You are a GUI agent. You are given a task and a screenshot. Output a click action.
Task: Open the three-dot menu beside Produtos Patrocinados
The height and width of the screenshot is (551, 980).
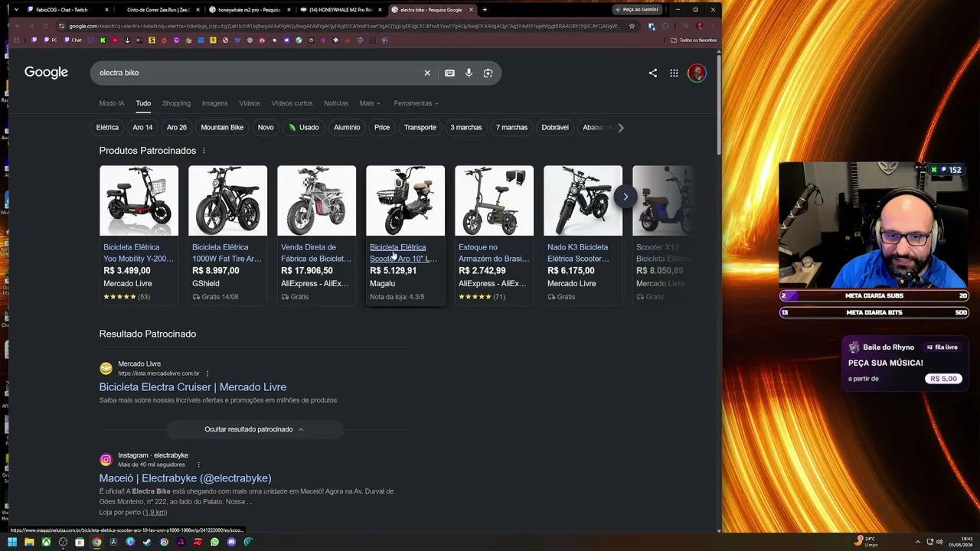[x=204, y=151]
